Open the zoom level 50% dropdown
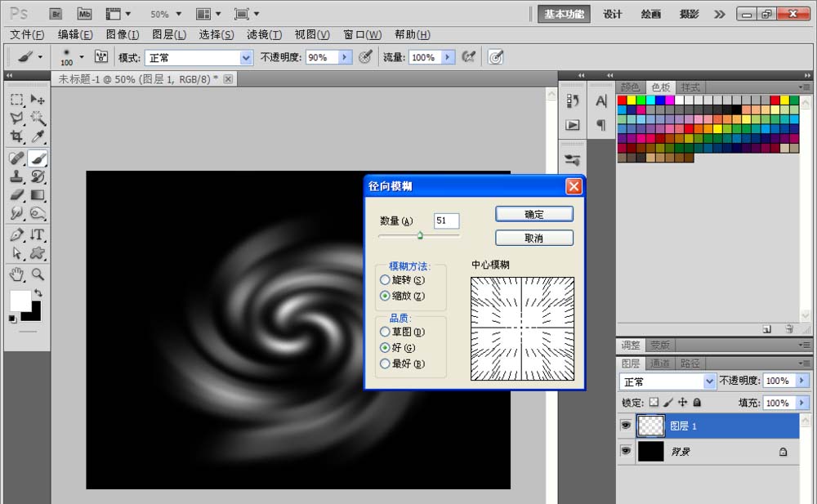The image size is (817, 504). (x=179, y=14)
